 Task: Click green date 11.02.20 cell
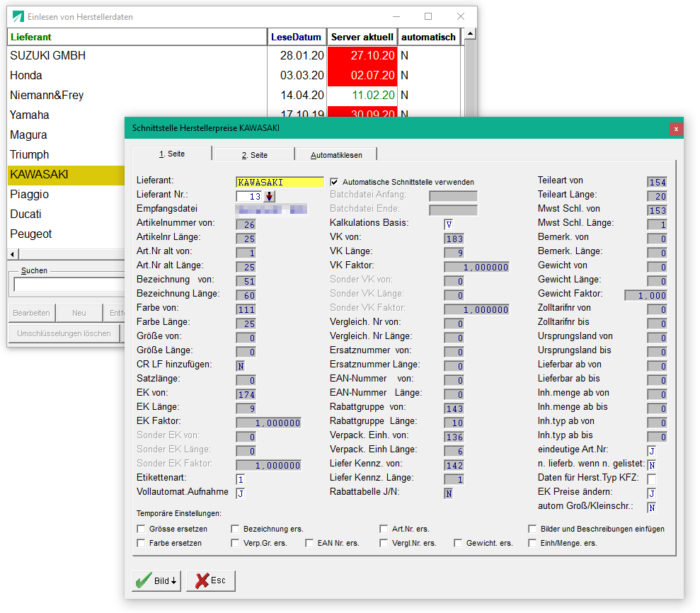coord(362,95)
